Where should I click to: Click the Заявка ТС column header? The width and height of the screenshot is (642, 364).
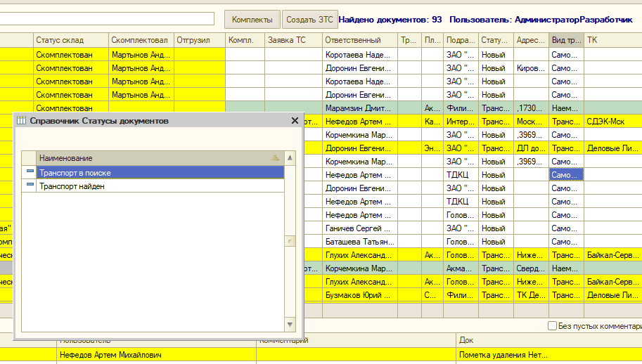click(x=293, y=40)
